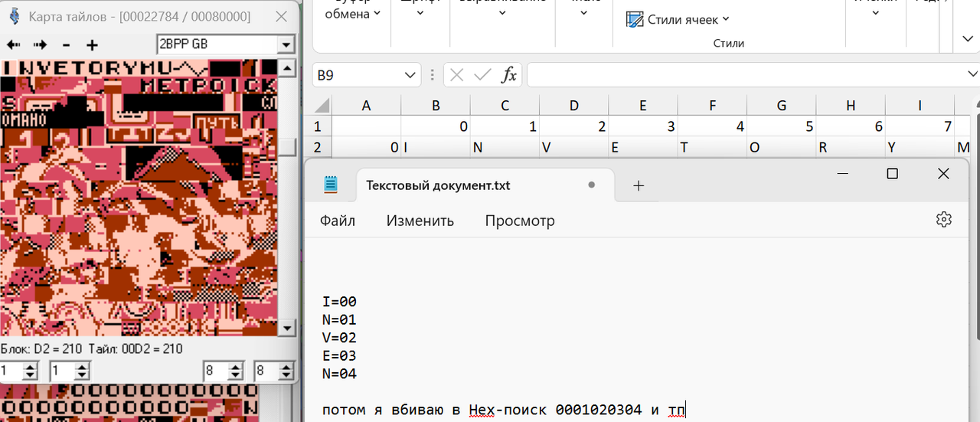Close the tile map window

tap(283, 16)
